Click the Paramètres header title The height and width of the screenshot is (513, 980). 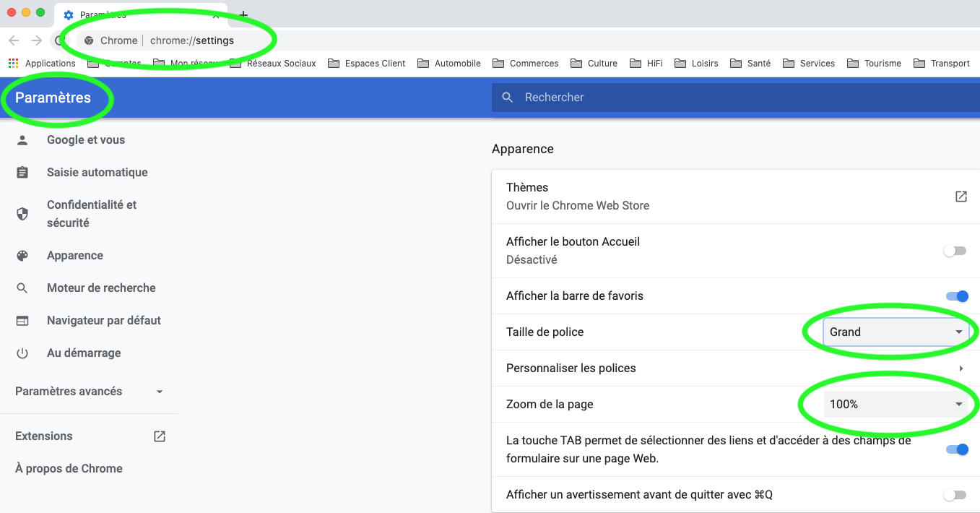[53, 98]
